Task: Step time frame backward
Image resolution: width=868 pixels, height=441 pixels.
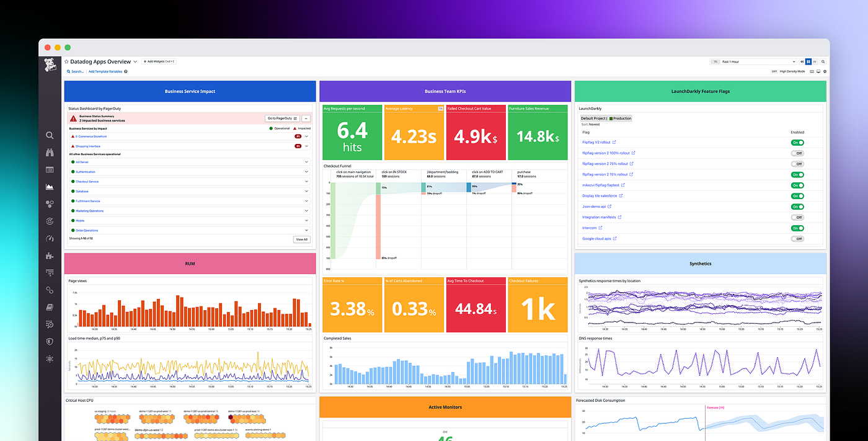Action: coord(802,62)
